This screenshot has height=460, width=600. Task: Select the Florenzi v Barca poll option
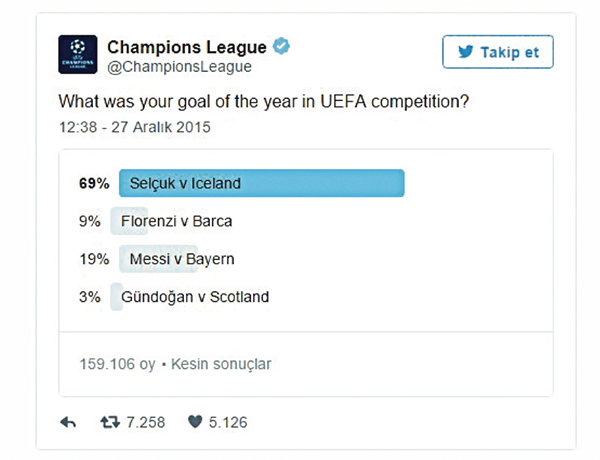[176, 221]
